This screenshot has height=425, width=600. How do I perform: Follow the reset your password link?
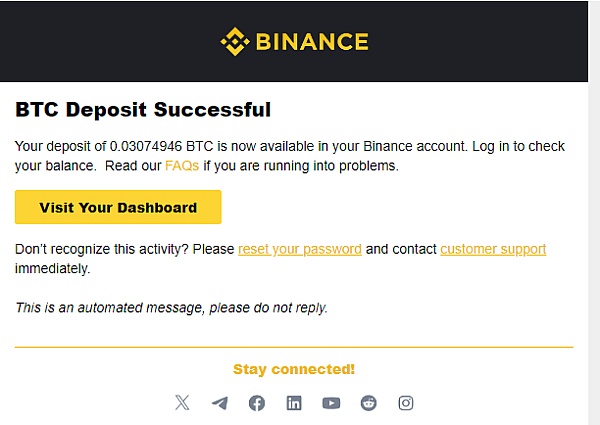pyautogui.click(x=300, y=249)
